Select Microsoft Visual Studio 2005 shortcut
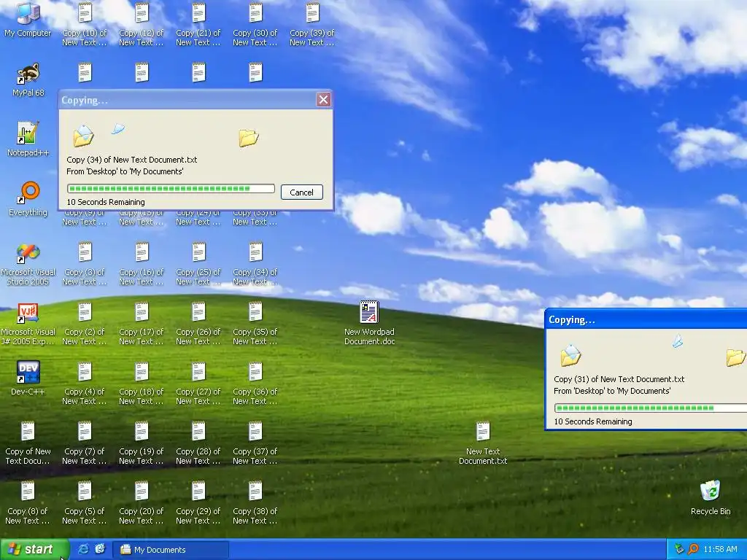 pos(28,263)
